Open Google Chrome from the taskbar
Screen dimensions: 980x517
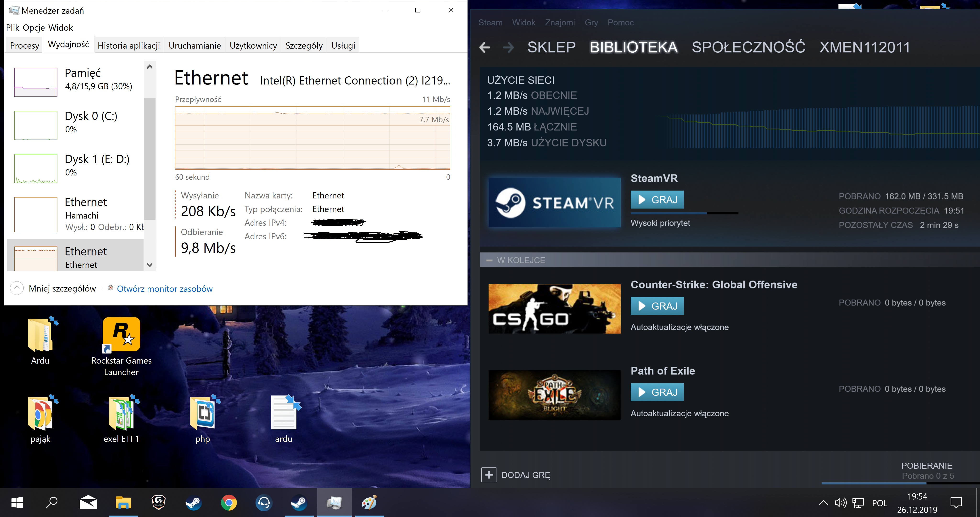click(229, 503)
